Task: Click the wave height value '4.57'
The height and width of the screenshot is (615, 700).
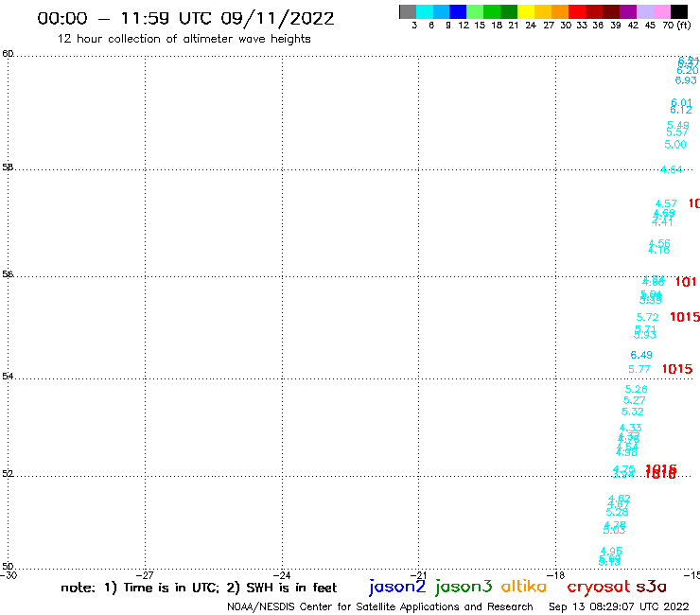Action: tap(666, 203)
